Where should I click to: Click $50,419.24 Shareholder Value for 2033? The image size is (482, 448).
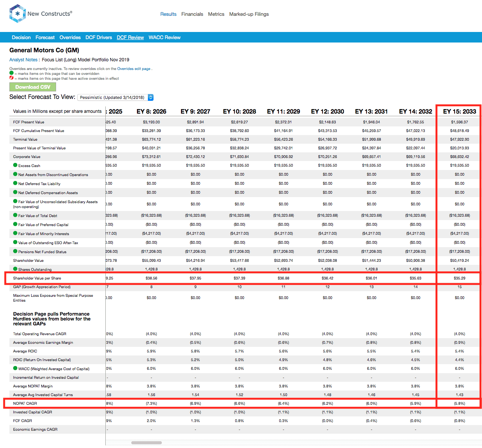[x=459, y=260]
